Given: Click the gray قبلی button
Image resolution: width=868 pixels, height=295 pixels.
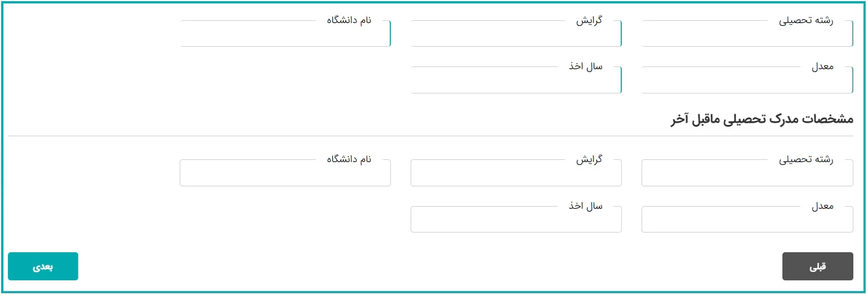Looking at the screenshot, I should coord(817,266).
